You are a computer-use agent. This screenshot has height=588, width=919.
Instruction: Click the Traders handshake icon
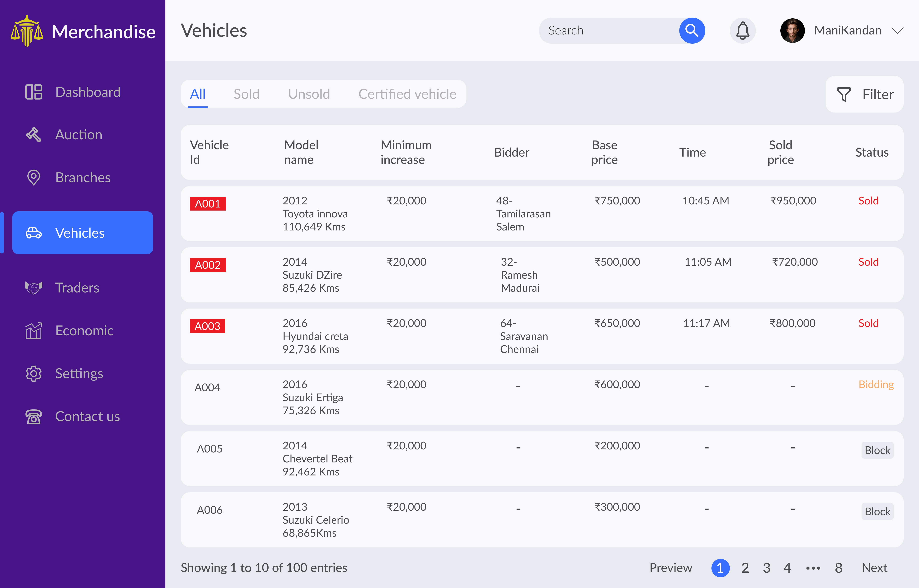click(x=34, y=287)
